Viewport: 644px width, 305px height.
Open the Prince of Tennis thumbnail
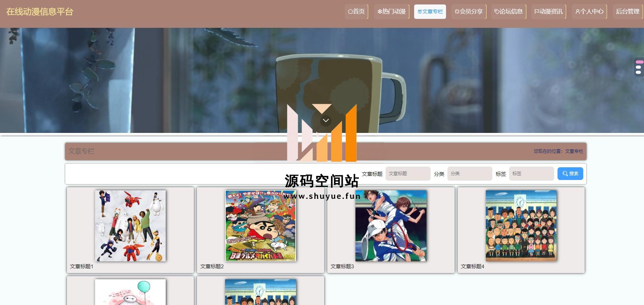[391, 226]
